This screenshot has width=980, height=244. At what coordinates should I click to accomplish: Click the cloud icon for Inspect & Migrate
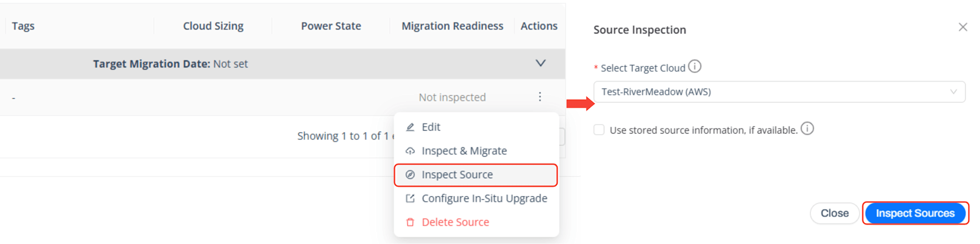[410, 151]
